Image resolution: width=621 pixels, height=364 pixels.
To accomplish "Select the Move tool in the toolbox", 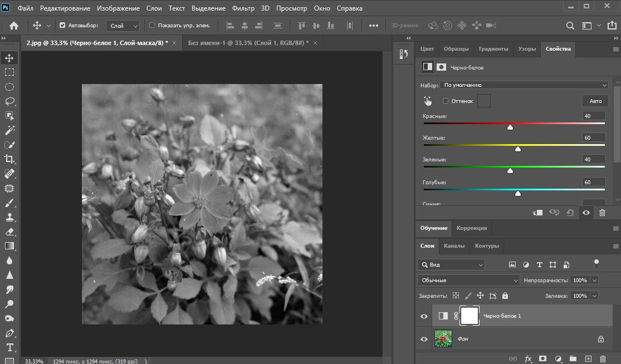I will click(x=9, y=58).
